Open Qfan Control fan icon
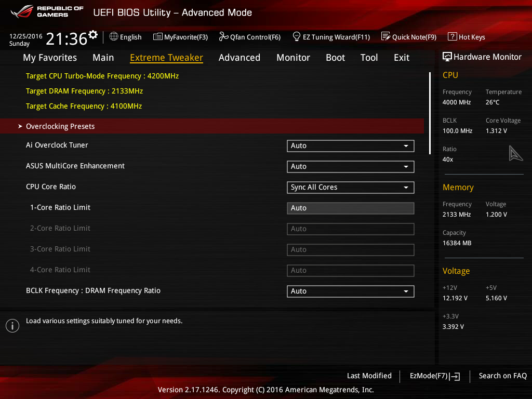Screen dimensions: 532x399 pos(223,36)
